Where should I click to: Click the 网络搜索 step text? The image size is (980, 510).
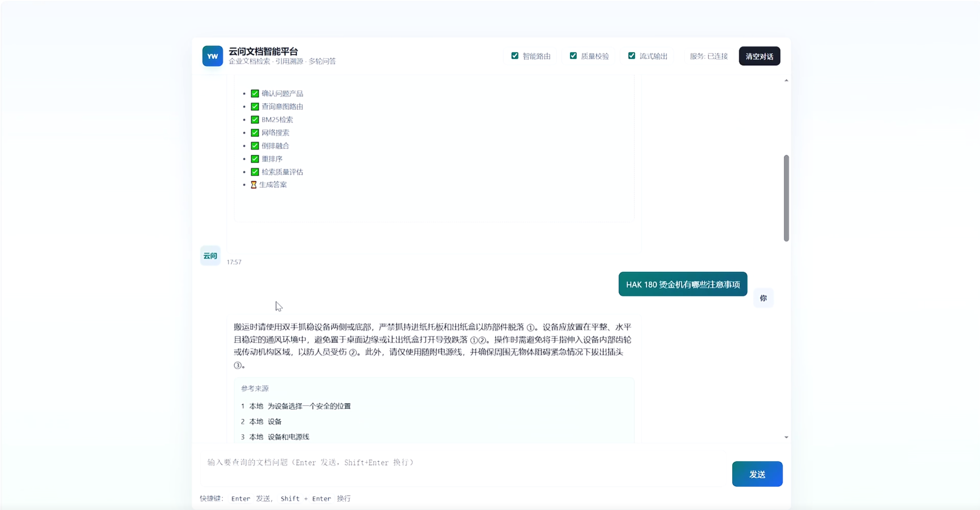(x=276, y=133)
